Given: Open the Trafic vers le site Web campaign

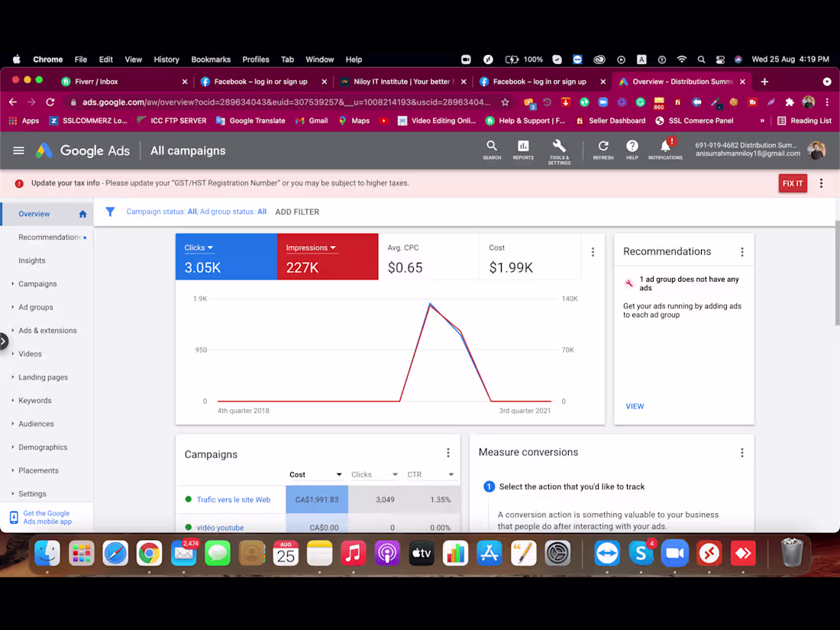Looking at the screenshot, I should [233, 499].
